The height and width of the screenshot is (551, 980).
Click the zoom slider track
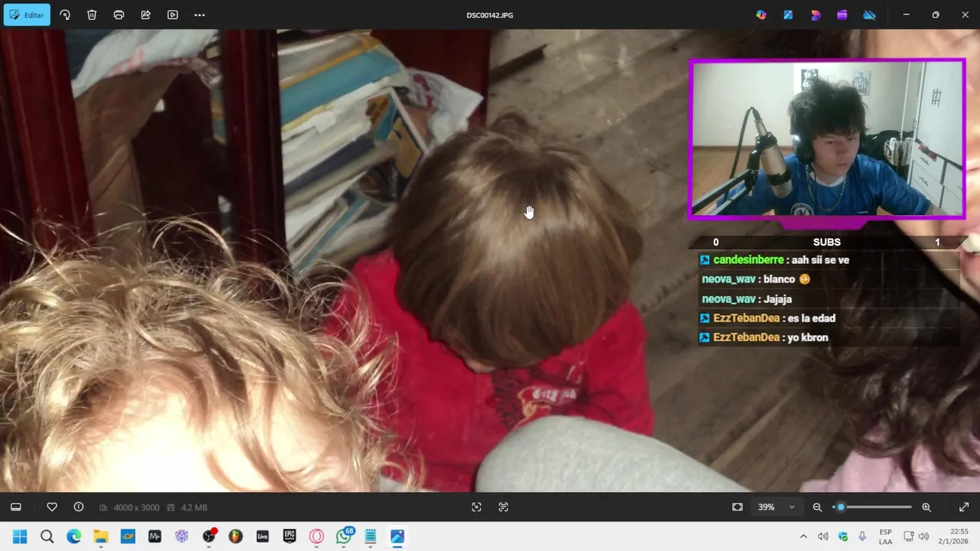click(x=873, y=507)
